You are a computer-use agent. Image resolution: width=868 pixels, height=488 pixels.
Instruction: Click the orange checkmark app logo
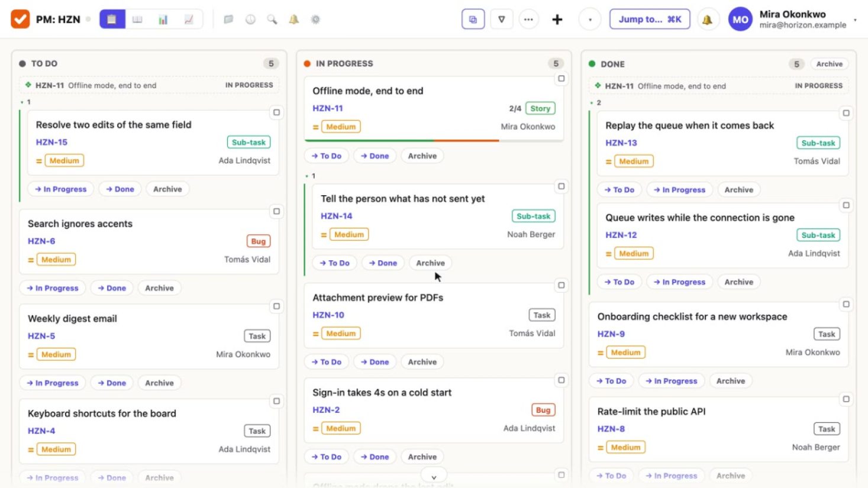click(20, 19)
